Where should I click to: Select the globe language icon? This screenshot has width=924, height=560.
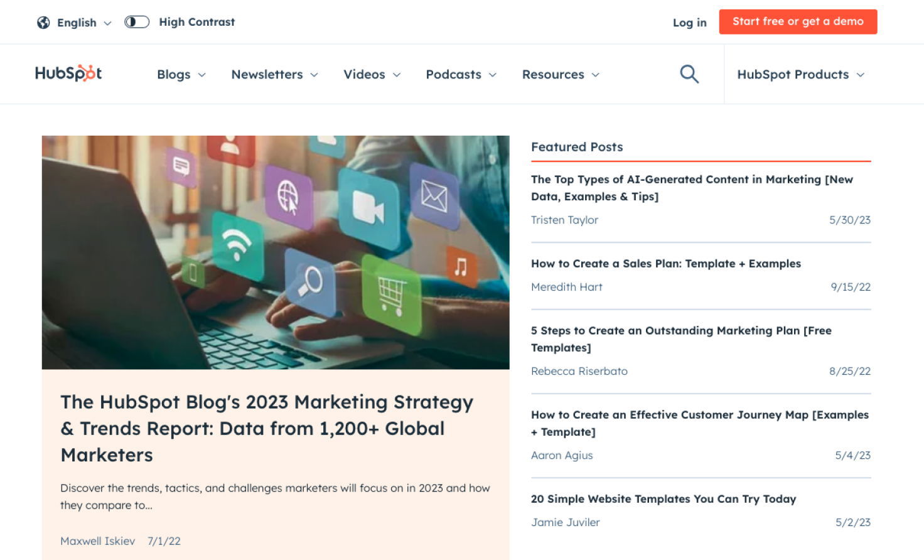[x=42, y=21]
